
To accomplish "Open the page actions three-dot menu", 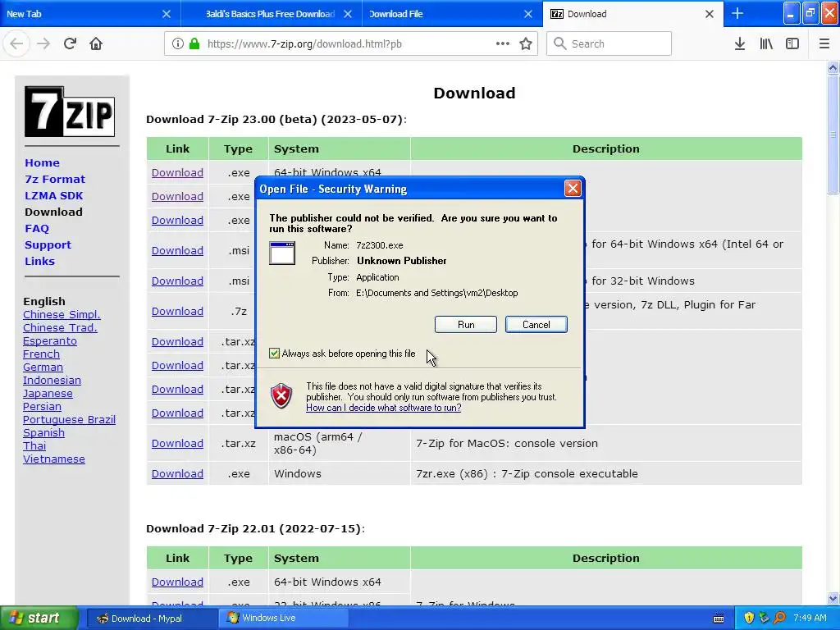I will 503,43.
